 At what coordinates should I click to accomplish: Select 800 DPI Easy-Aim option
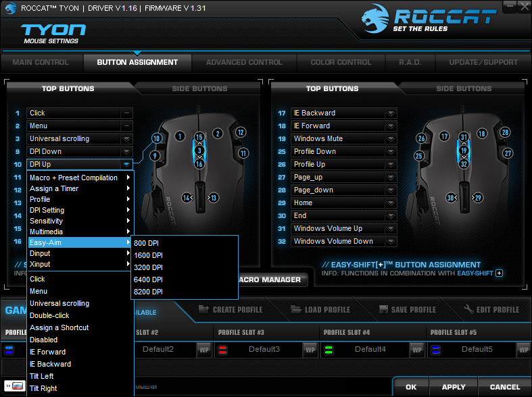pyautogui.click(x=185, y=243)
